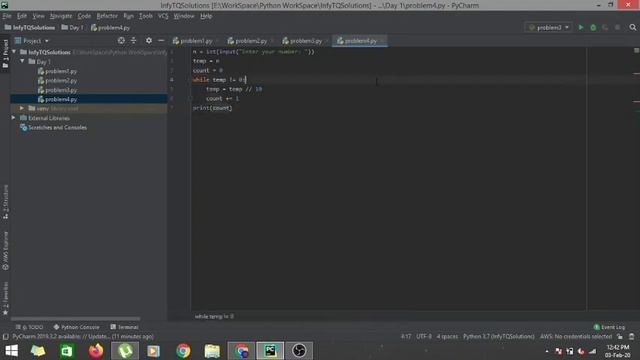Toggle the AWS Explorer side tool button
The height and width of the screenshot is (360, 640).
(x=5, y=251)
